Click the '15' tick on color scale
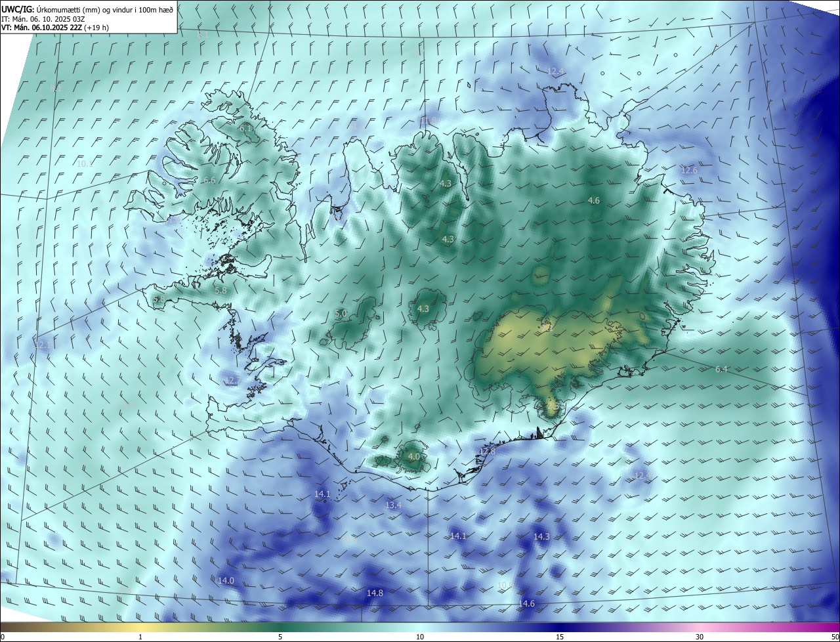840x642 pixels. coord(560,637)
